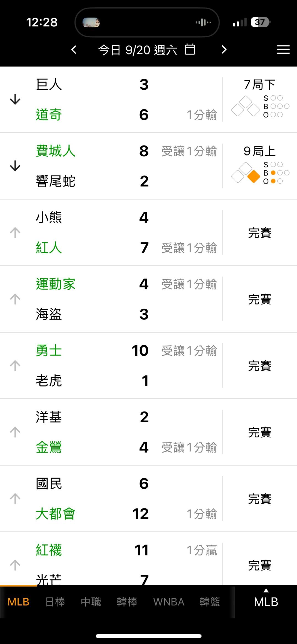
Task: Open the calendar date picker icon
Action: point(190,50)
